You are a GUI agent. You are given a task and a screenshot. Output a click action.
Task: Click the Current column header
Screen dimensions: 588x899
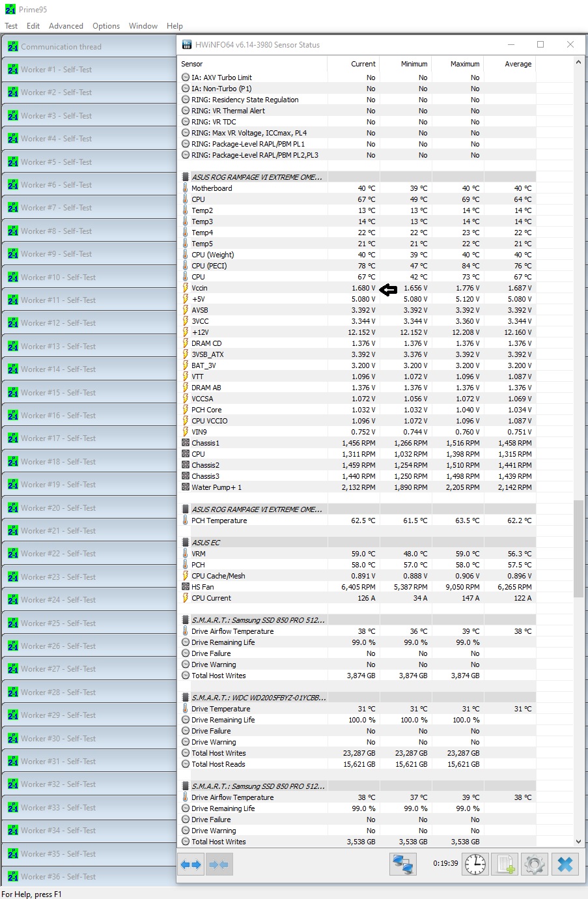coord(353,64)
